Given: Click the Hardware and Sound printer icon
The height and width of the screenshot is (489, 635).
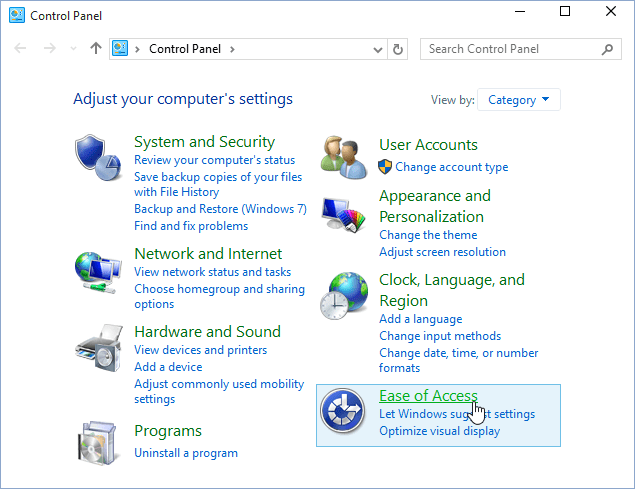Looking at the screenshot, I should (x=97, y=348).
